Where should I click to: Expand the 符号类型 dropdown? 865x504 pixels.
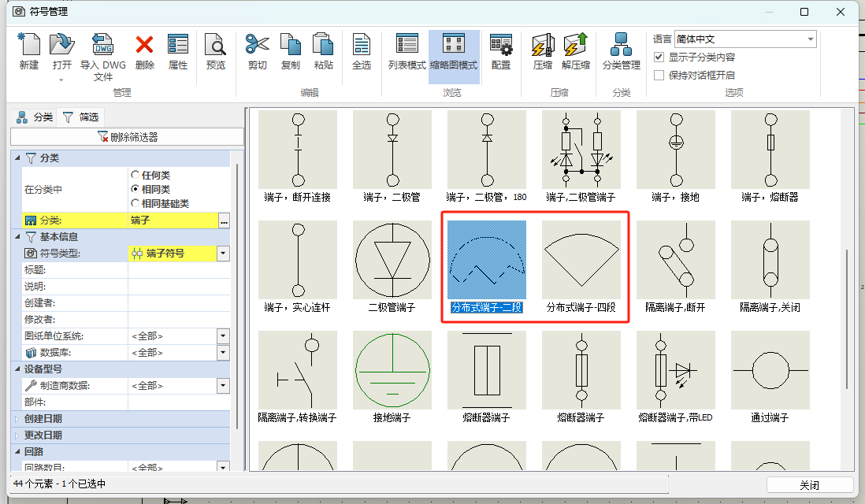[x=223, y=254]
